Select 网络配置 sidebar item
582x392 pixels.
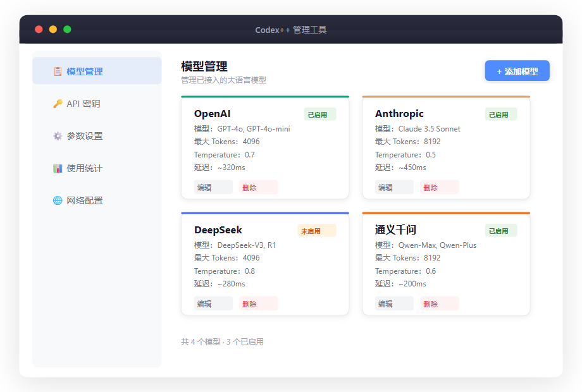97,200
